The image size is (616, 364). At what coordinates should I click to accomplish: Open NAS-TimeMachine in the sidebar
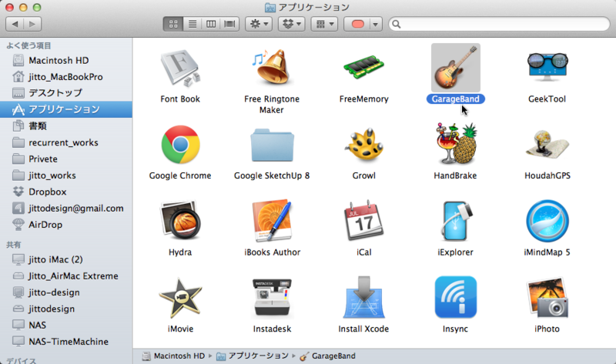point(66,341)
